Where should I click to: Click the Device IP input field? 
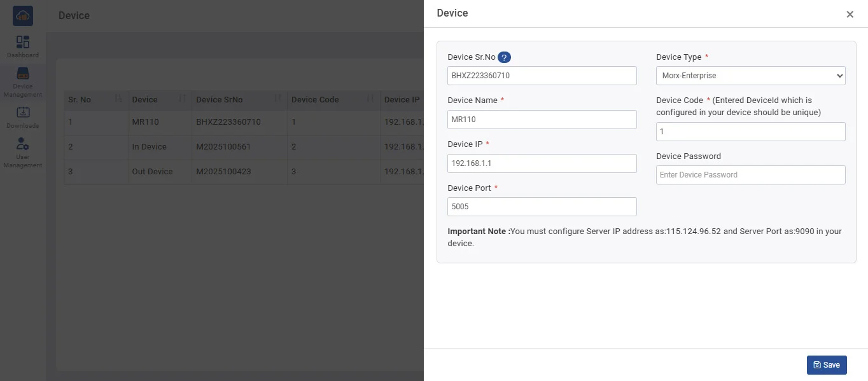point(542,163)
